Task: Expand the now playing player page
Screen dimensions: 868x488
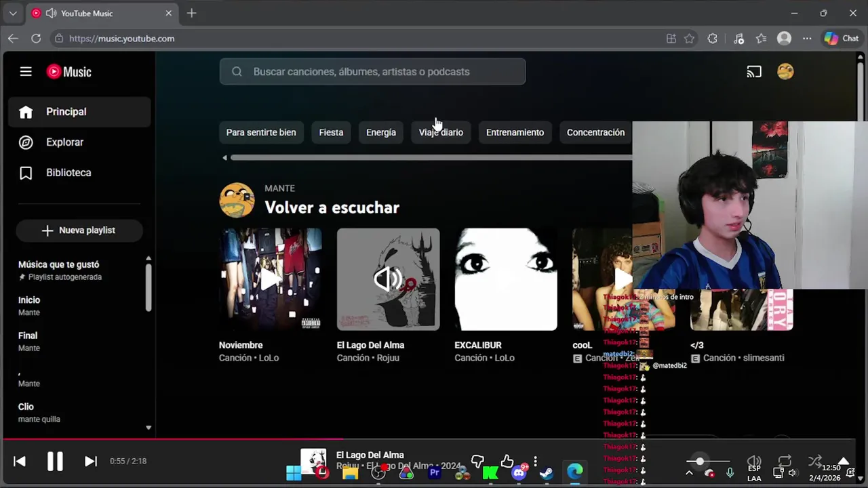Action: pos(844,462)
